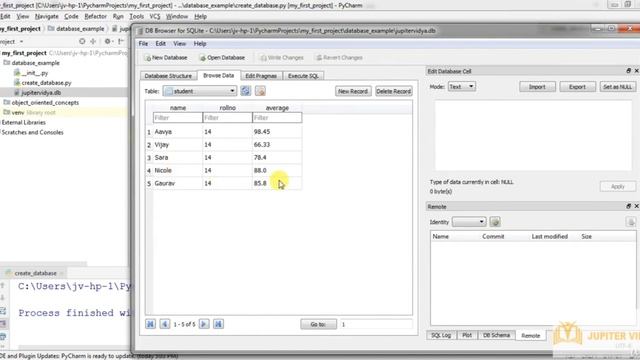Switch to Edit Pragmas tab
This screenshot has width=640, height=360.
[261, 76]
